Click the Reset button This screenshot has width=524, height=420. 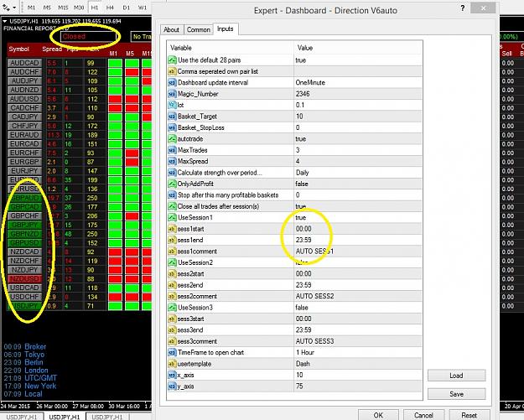tap(470, 415)
